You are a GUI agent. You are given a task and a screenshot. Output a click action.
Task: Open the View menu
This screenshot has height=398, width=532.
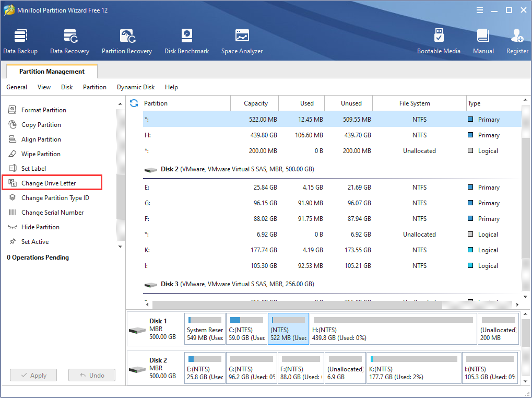pos(44,87)
